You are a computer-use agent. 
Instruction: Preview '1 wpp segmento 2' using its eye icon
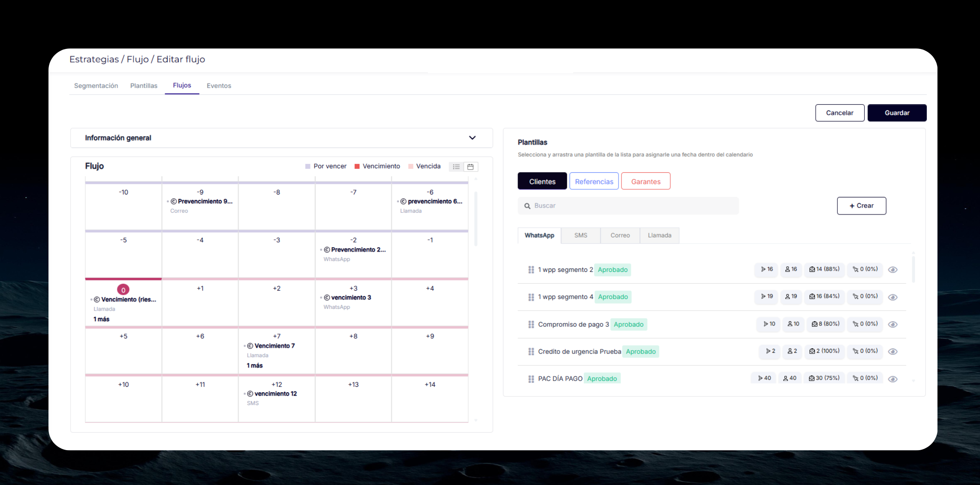[x=893, y=269]
